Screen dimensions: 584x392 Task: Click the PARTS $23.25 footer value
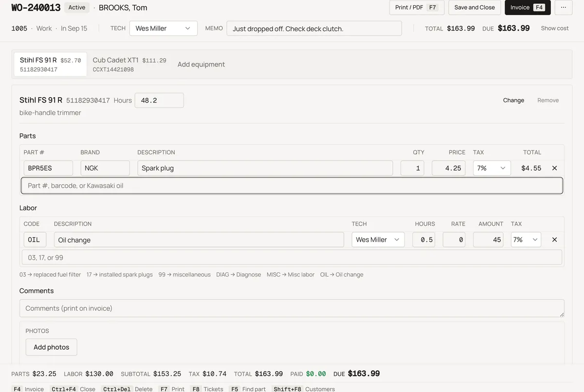[44, 374]
